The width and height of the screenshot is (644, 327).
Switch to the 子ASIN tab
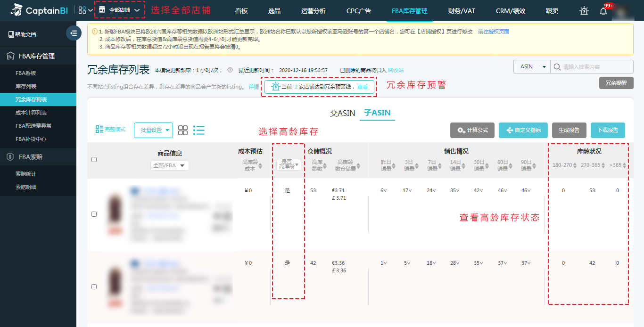coord(377,113)
